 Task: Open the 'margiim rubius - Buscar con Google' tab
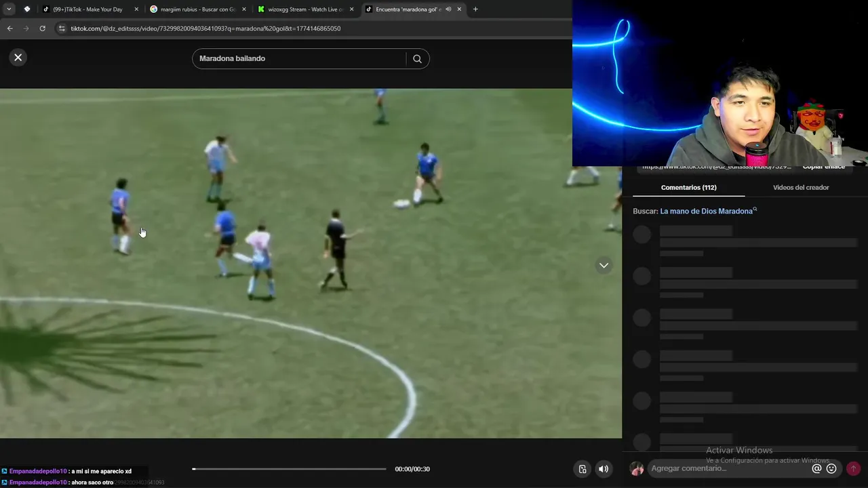[197, 9]
